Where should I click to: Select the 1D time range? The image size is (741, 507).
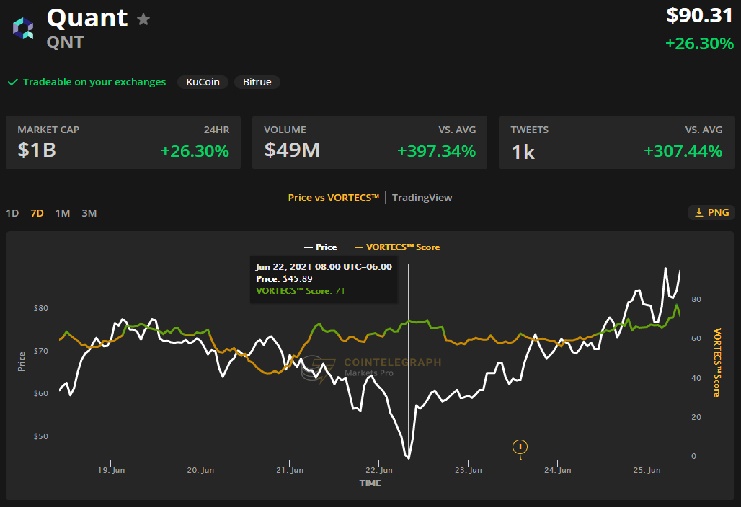click(13, 213)
